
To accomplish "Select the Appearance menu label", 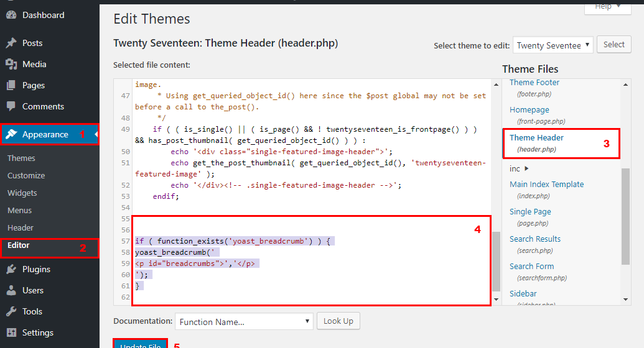I will click(x=45, y=135).
